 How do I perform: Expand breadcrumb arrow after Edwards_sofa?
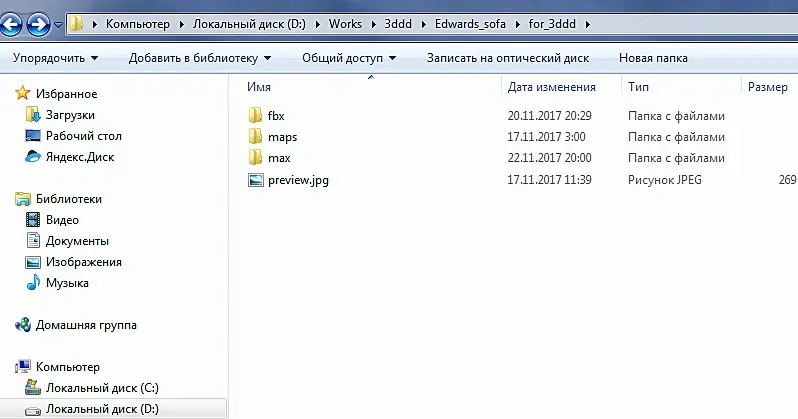pyautogui.click(x=517, y=24)
